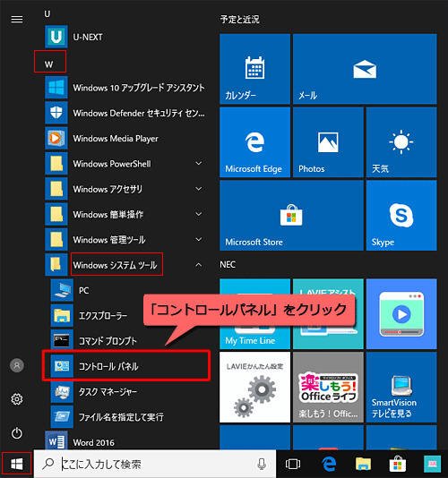Image resolution: width=448 pixels, height=478 pixels.
Task: Open Microsoft Store from the taskbar
Action: [x=397, y=464]
